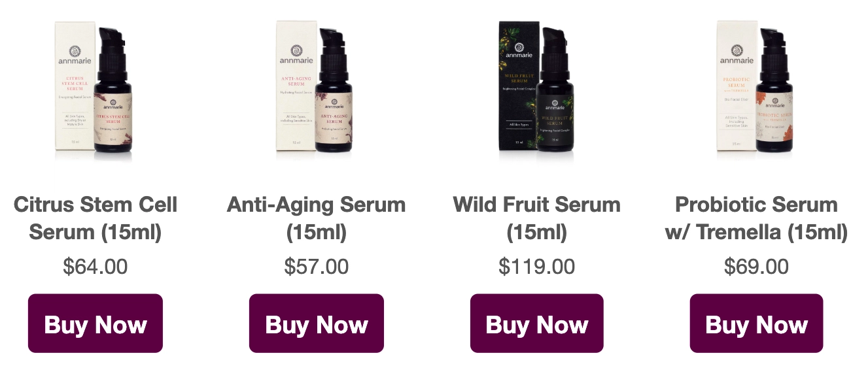Click Buy Now for Anti-Aging Serum
Viewport: 868px width, 366px height.
317,324
